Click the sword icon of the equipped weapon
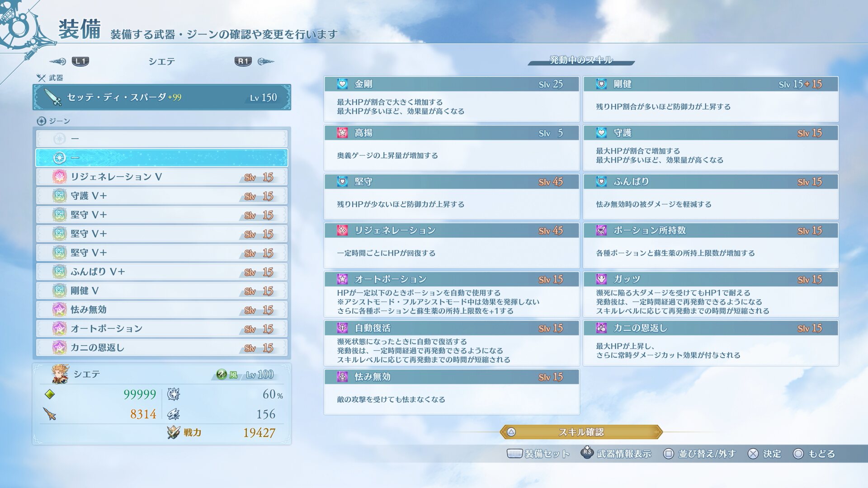 click(52, 97)
